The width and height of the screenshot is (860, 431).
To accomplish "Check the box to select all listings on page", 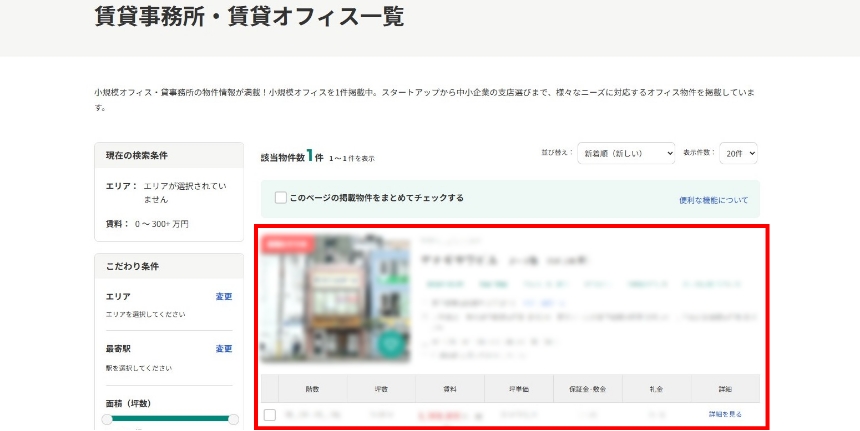I will (x=281, y=198).
